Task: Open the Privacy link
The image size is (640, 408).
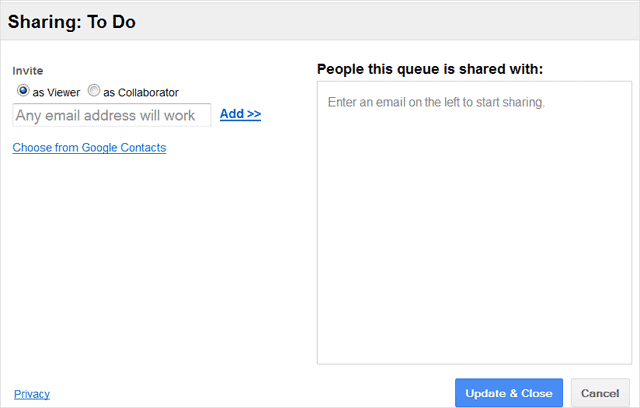Action: point(32,394)
